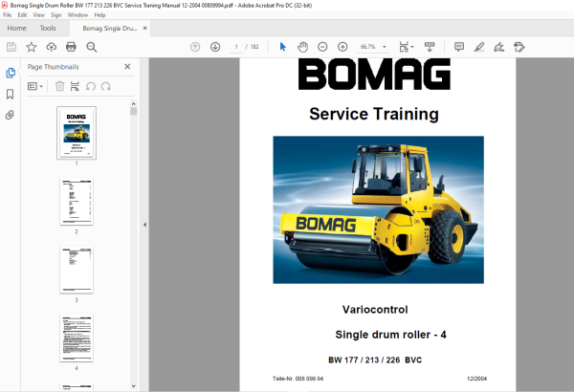Select the highlighter pen tool
This screenshot has height=392, width=574.
tap(479, 47)
